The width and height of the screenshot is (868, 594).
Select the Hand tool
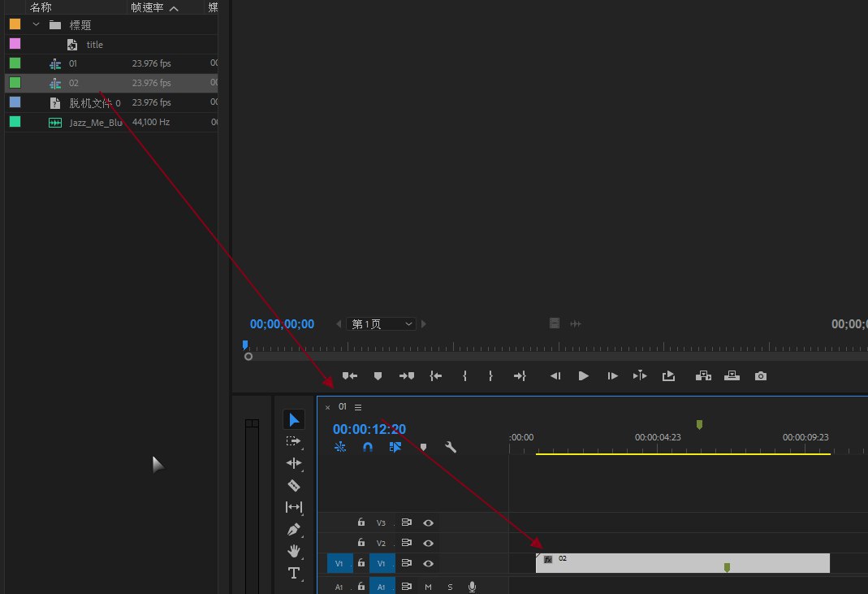(x=294, y=551)
